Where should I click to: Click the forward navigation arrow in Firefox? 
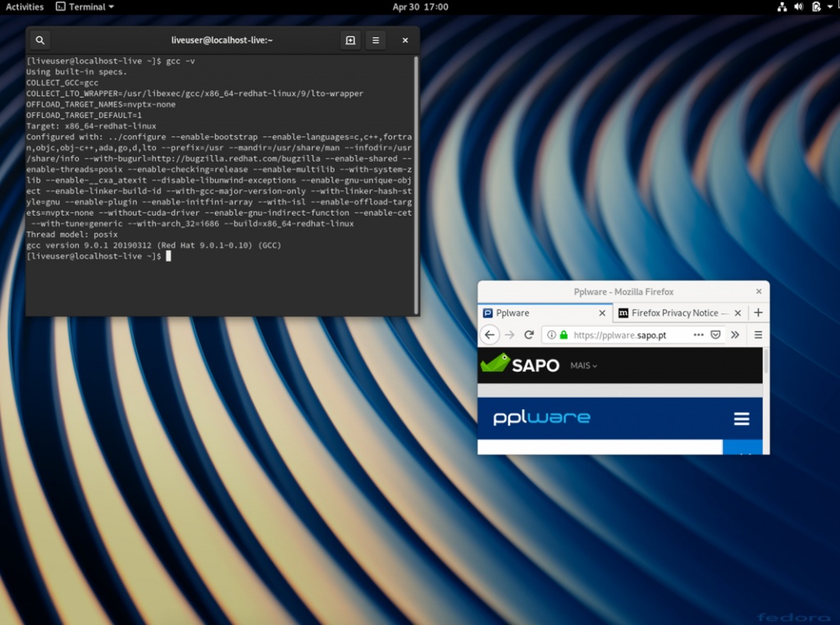pyautogui.click(x=509, y=335)
